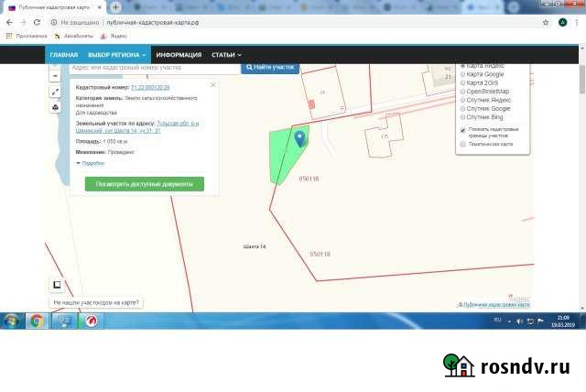Enable the Тематическая карта checkbox

click(462, 144)
